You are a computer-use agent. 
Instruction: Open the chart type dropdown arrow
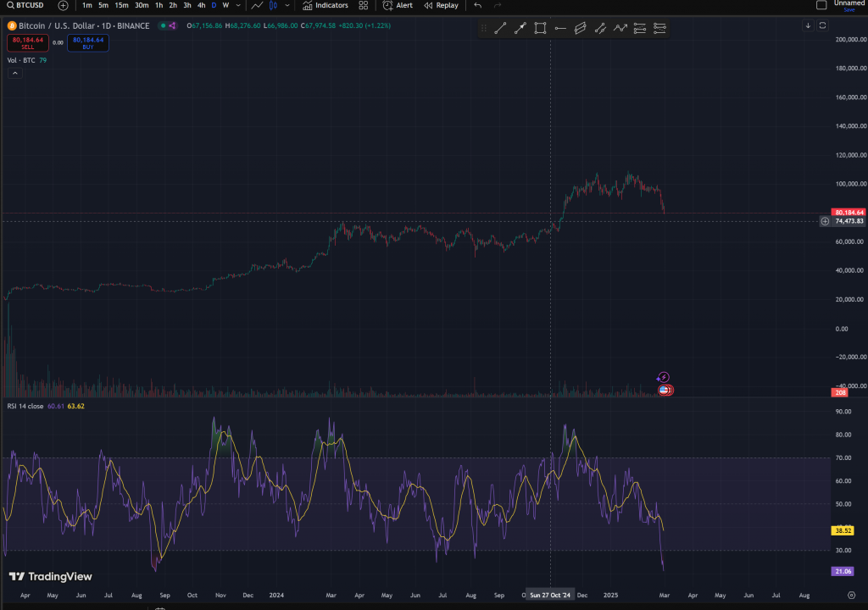287,5
